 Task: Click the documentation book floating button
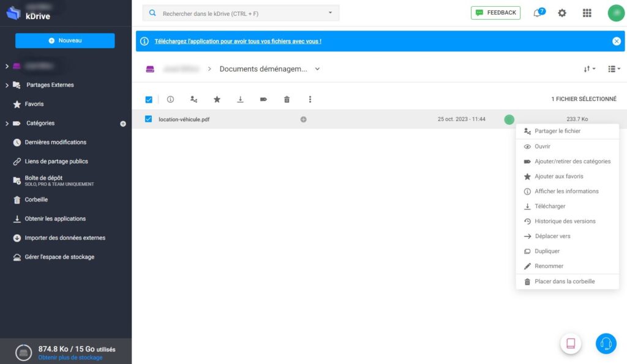571,344
